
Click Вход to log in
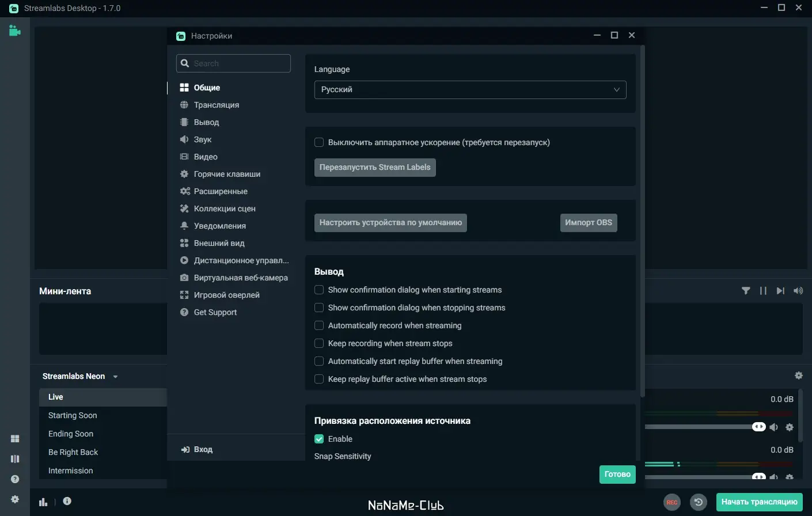[x=197, y=450]
